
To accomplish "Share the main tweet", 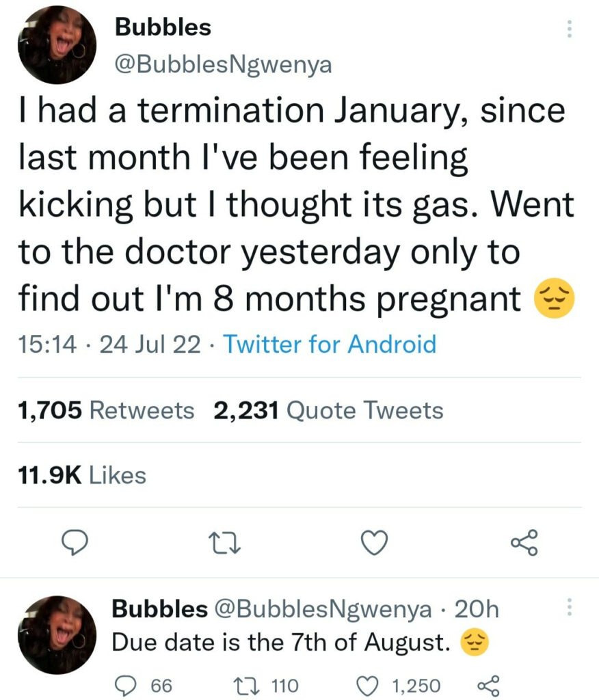I will [x=524, y=543].
